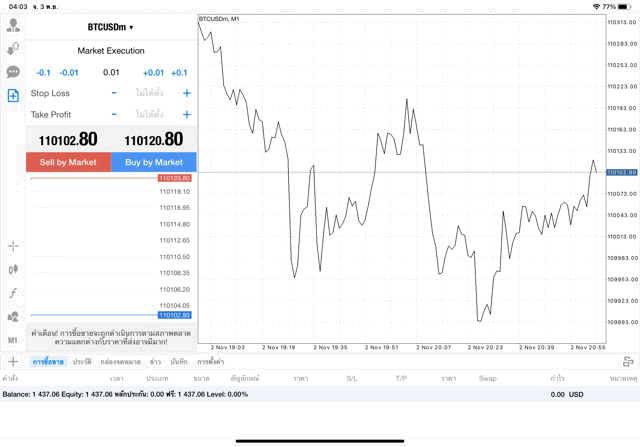
Task: Decrease the Take Profit value
Action: pyautogui.click(x=114, y=114)
